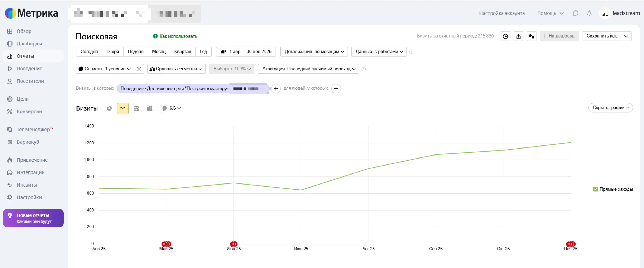The height and width of the screenshot is (268, 644).
Task: Uncheck the Прямые заходы legend checkbox
Action: [x=595, y=189]
